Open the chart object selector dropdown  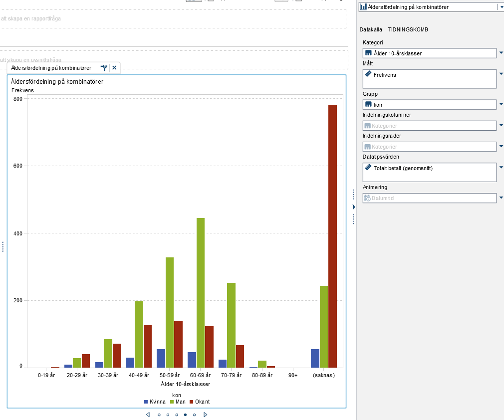pyautogui.click(x=501, y=7)
